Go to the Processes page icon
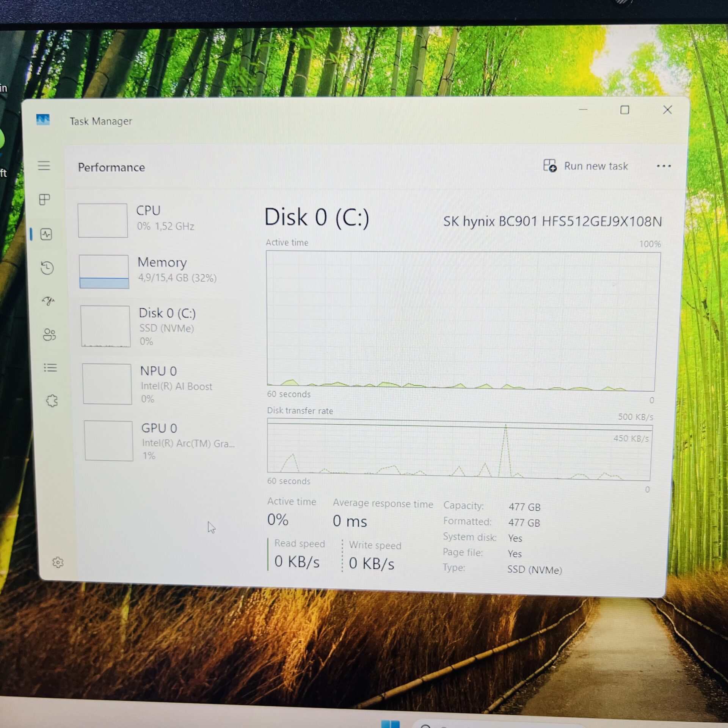 (x=45, y=199)
